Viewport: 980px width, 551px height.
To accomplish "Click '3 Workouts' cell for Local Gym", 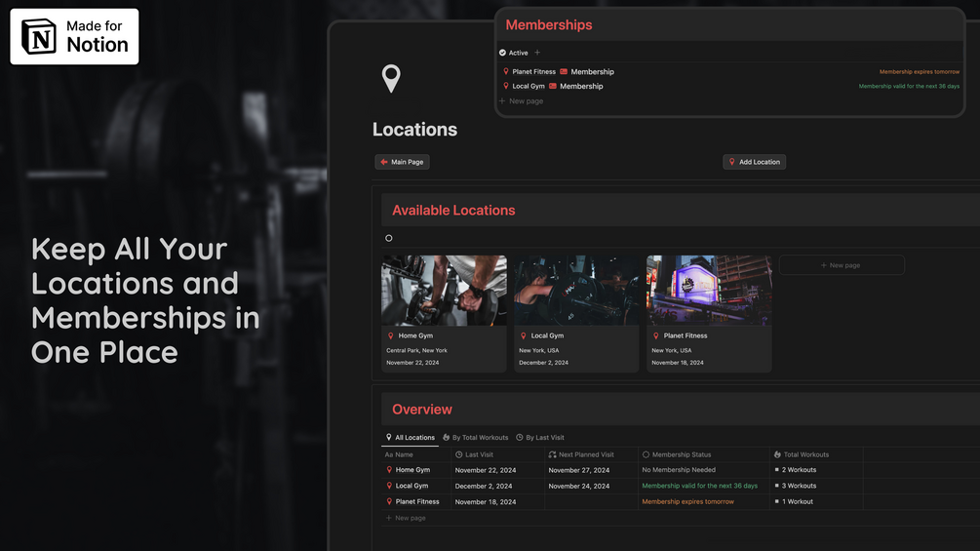I will (816, 486).
